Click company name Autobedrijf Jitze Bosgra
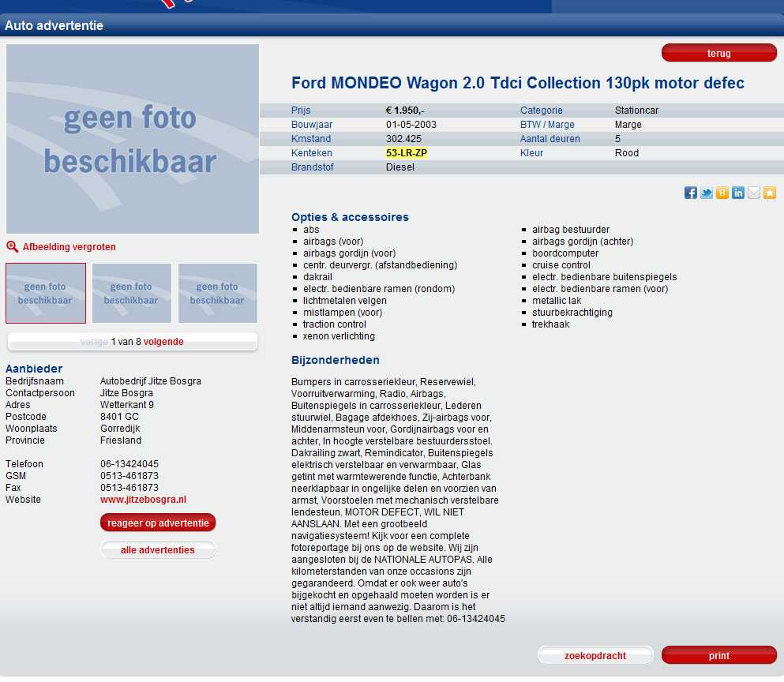The width and height of the screenshot is (784, 682). click(151, 381)
